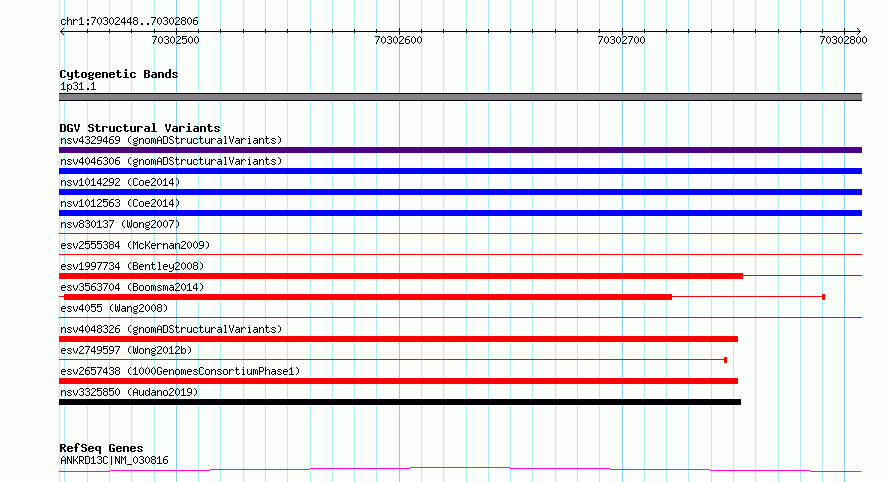Click the 70302500 ruler position label

pos(175,40)
